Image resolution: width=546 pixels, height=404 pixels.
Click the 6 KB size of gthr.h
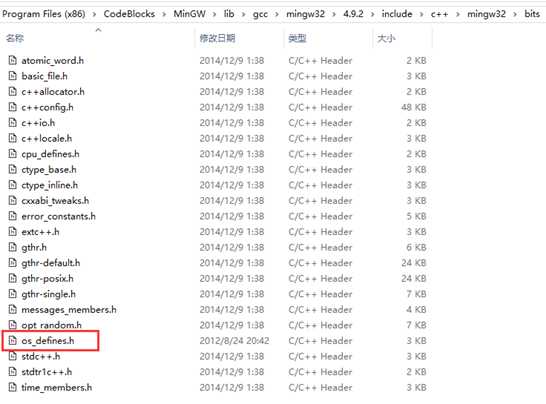(416, 247)
